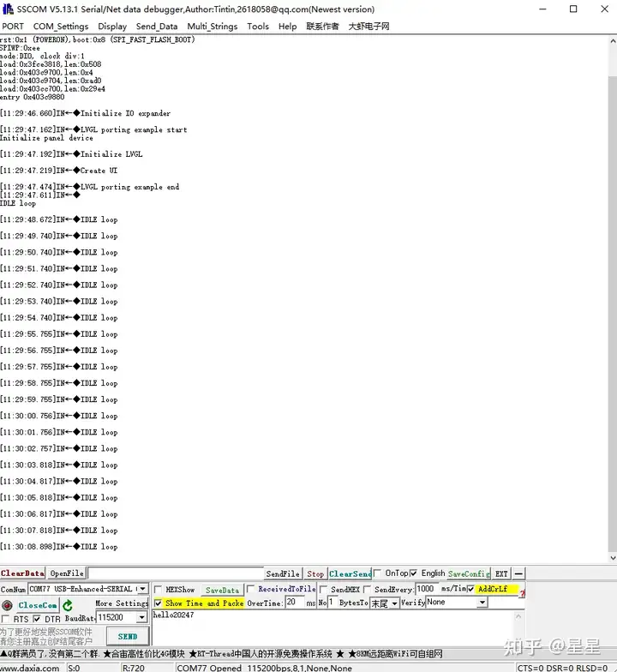The height and width of the screenshot is (672, 617).
Task: Open the Verify None dropdown
Action: click(x=482, y=602)
